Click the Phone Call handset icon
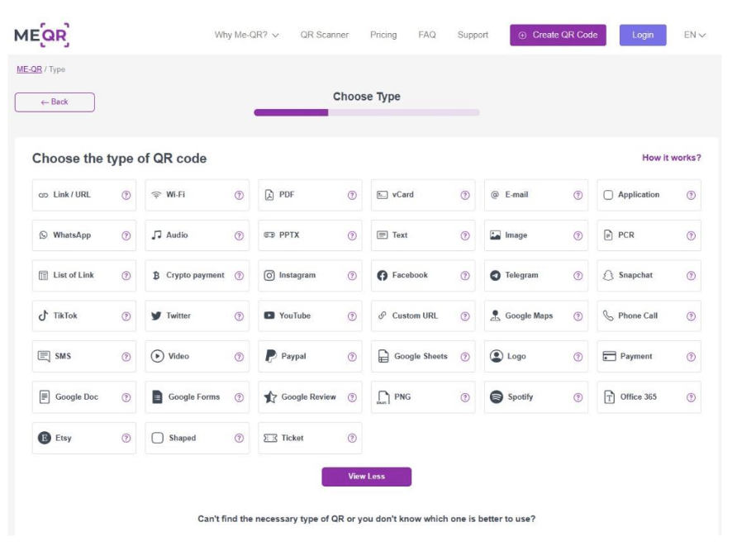Viewport: 732px width, 560px height. coord(608,316)
